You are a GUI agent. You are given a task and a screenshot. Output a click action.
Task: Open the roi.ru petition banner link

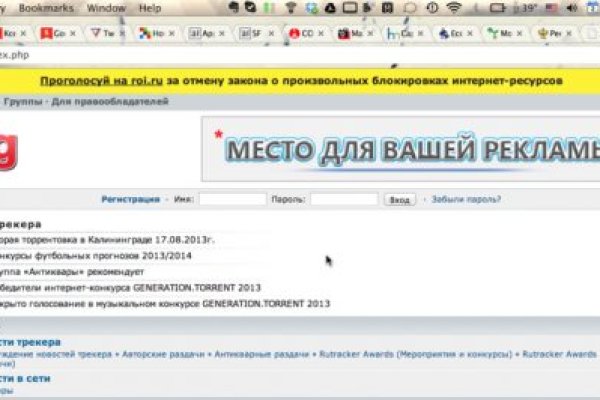pyautogui.click(x=300, y=79)
